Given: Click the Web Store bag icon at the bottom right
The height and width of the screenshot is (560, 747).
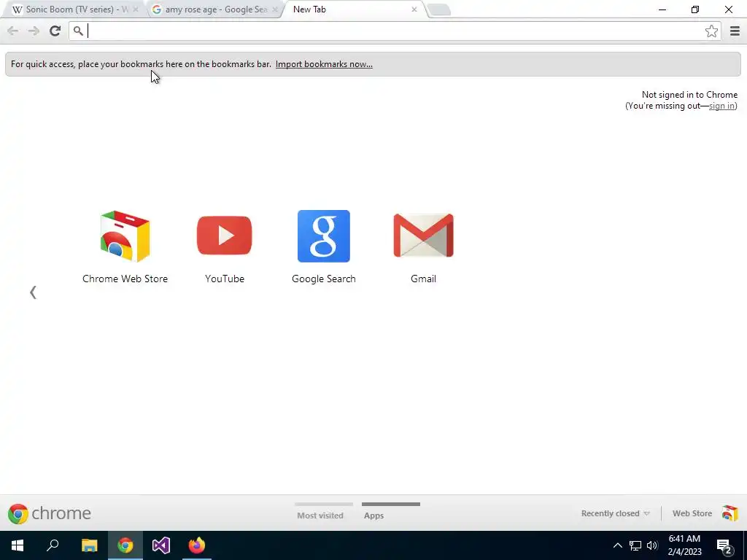Looking at the screenshot, I should 729,513.
